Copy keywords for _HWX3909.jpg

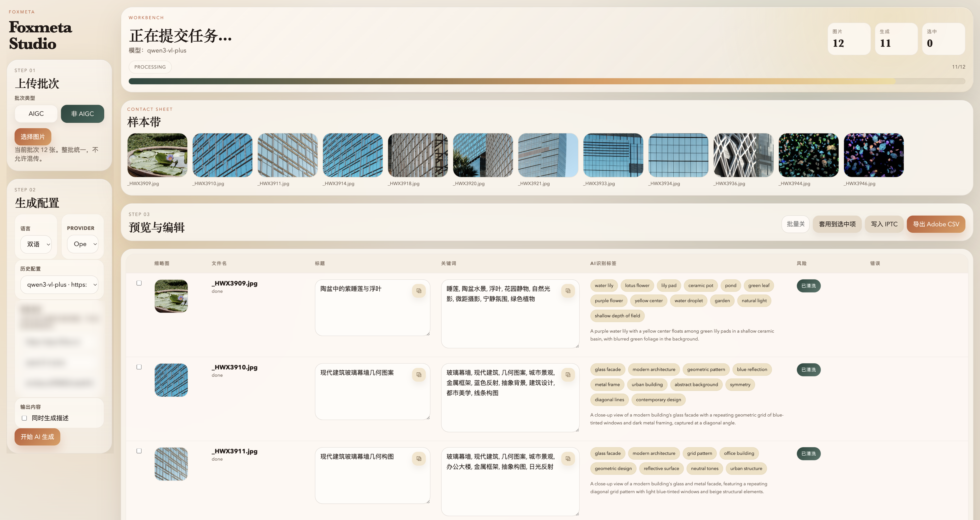(x=568, y=291)
